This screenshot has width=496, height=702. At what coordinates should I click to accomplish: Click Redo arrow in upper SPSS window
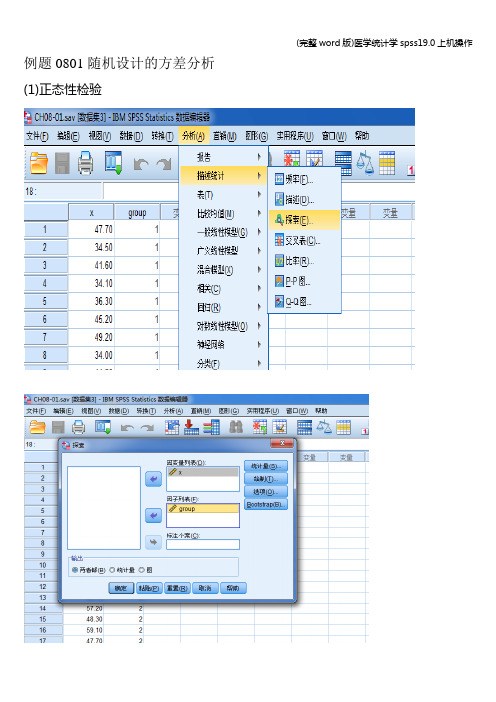click(x=163, y=164)
